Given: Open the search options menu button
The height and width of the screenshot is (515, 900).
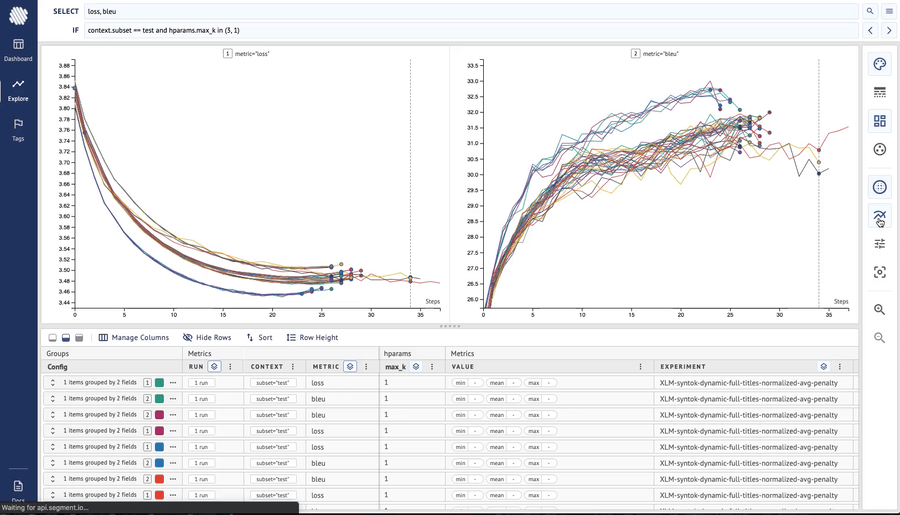Looking at the screenshot, I should pos(889,11).
